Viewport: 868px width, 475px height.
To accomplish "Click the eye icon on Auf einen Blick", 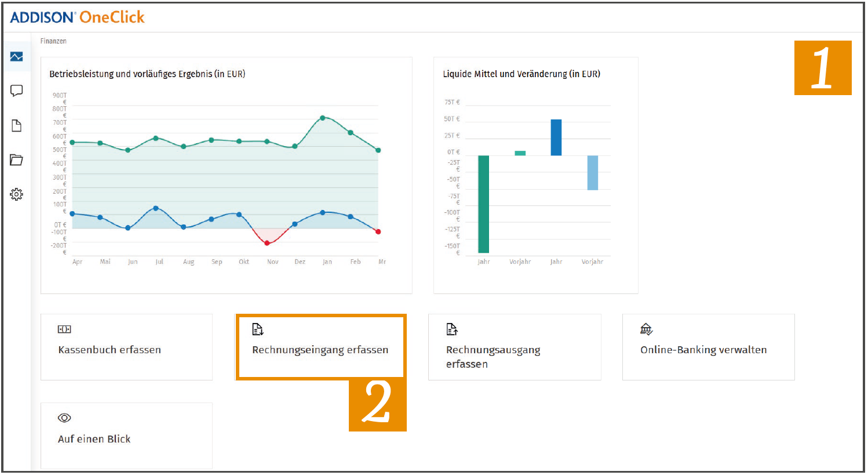I will coord(64,418).
